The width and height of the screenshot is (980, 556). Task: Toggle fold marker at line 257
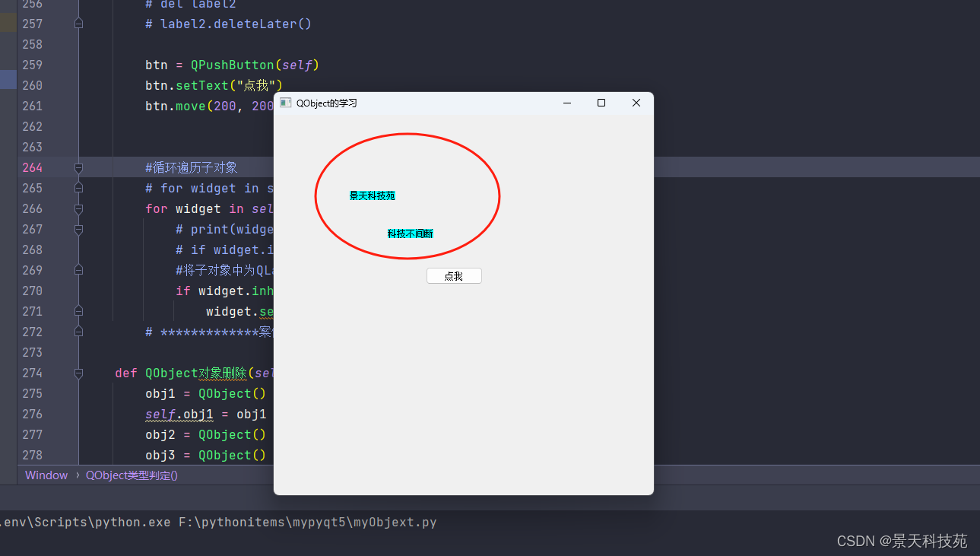(78, 24)
